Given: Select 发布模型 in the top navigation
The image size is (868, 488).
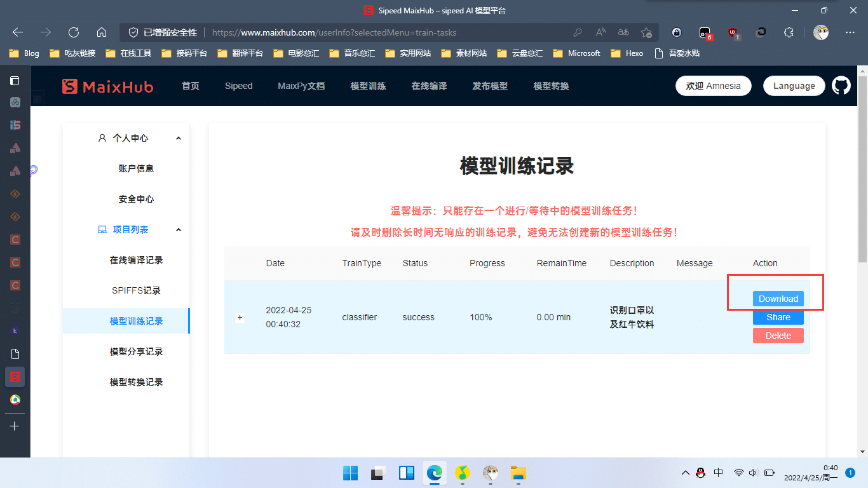Looking at the screenshot, I should pos(490,86).
